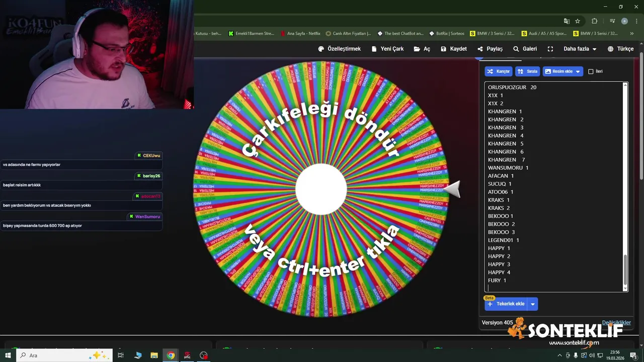The width and height of the screenshot is (644, 362).
Task: Share the wheel with Paylaş
Action: (490, 49)
